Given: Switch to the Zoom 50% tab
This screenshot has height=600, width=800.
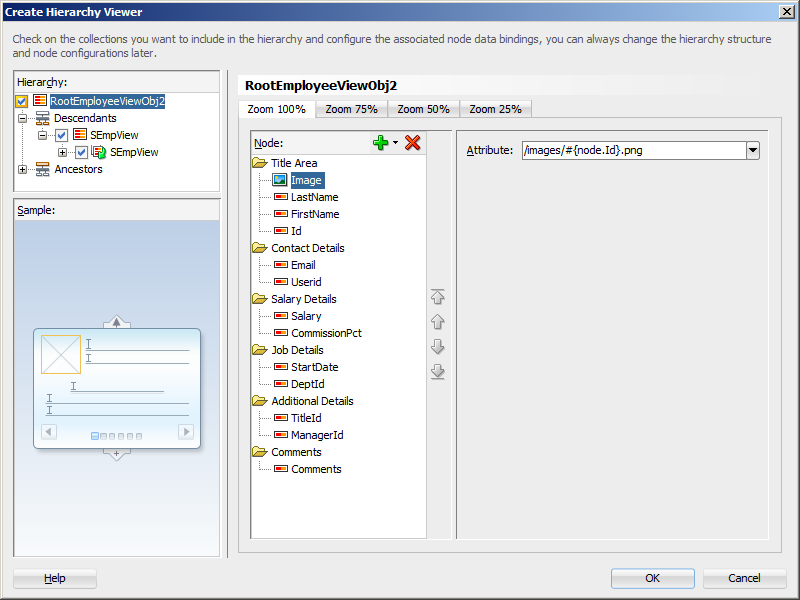Looking at the screenshot, I should pos(423,109).
